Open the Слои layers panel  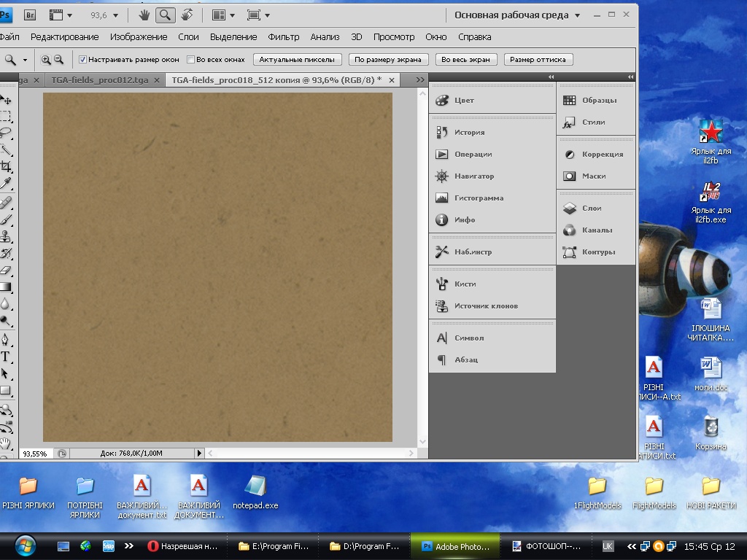[x=592, y=208]
